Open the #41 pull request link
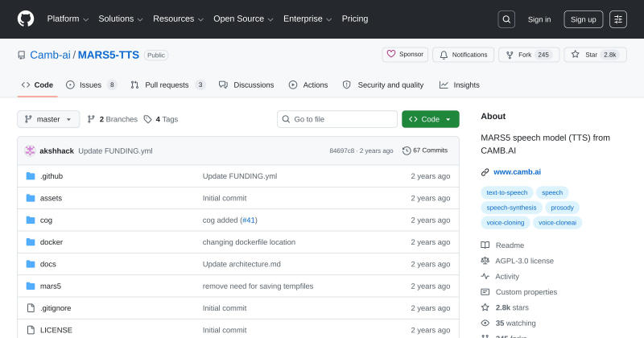The width and height of the screenshot is (644, 338). (x=249, y=221)
